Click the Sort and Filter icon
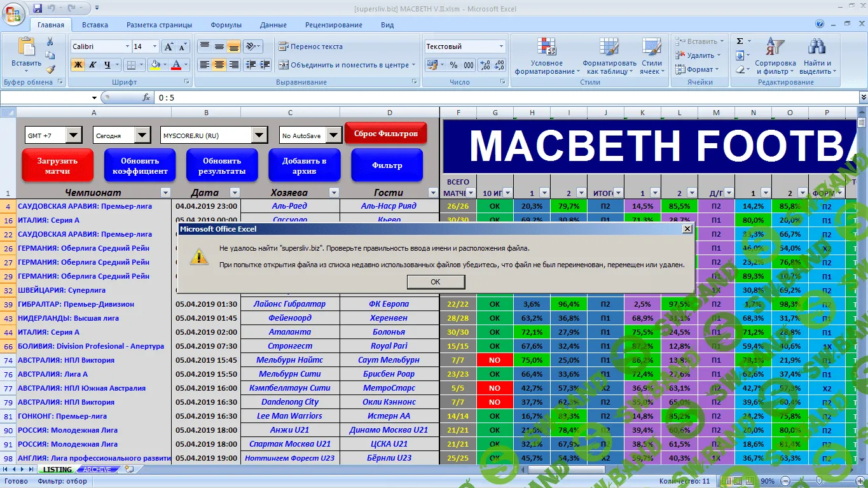The image size is (868, 488). (775, 48)
